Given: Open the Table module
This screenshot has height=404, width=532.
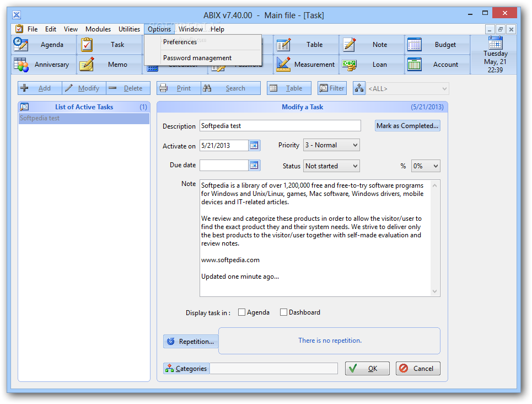Looking at the screenshot, I should pyautogui.click(x=307, y=45).
